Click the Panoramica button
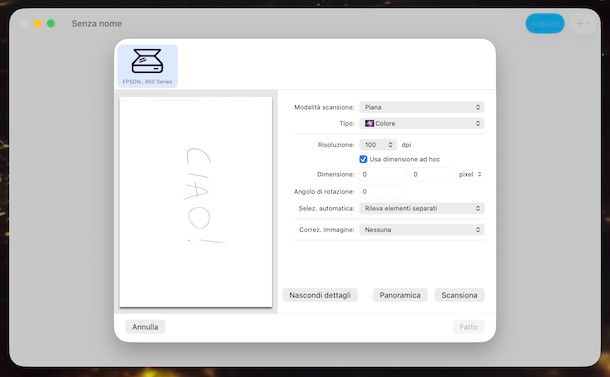Image resolution: width=610 pixels, height=377 pixels. click(400, 295)
